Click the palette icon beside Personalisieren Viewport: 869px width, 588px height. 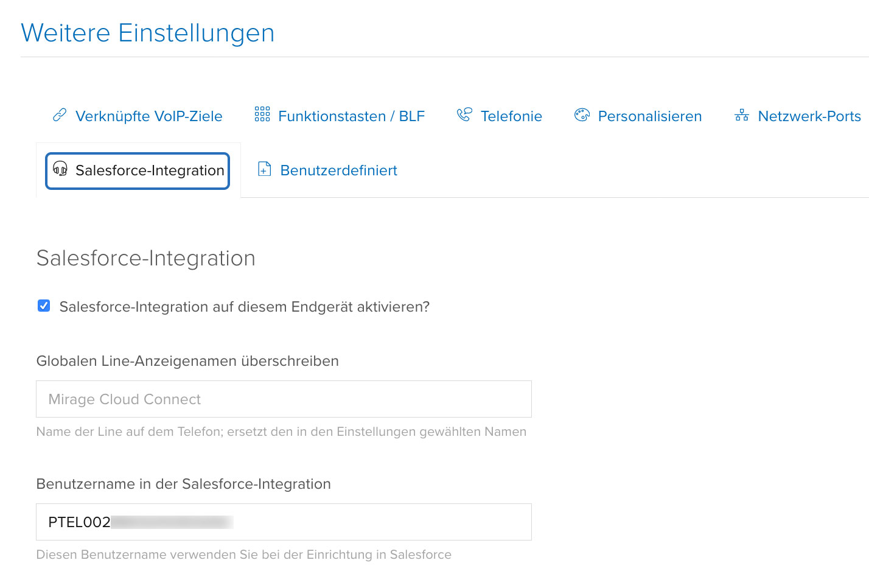pyautogui.click(x=582, y=114)
